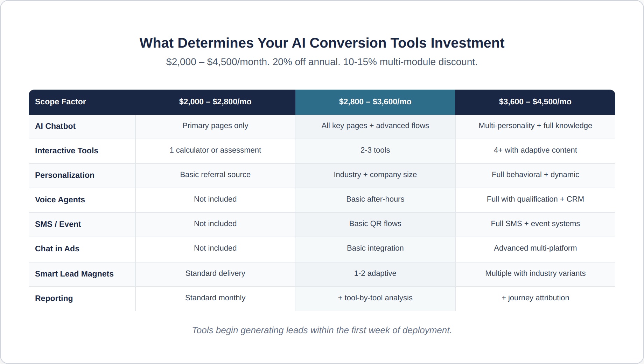Choose the $3,600 – $4,500/mo tier header
Viewport: 644px width, 364px height.
535,102
